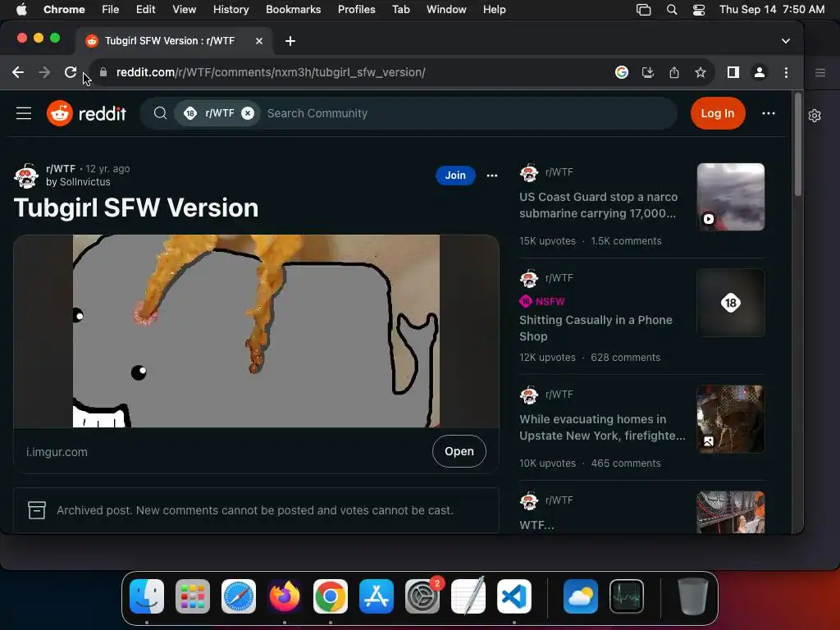840x630 pixels.
Task: Click the page vertical scrollbar
Action: pos(797,144)
